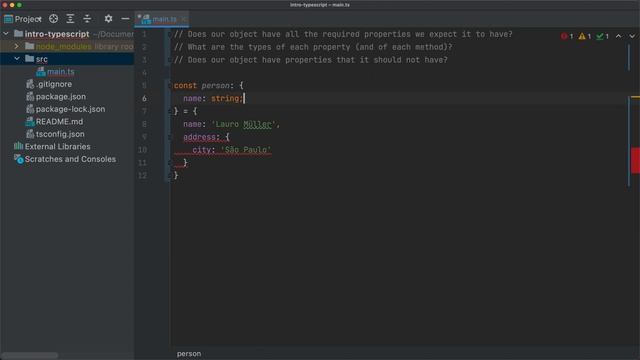This screenshot has height=360, width=640.
Task: Click the person variable name
Action: pos(216,86)
